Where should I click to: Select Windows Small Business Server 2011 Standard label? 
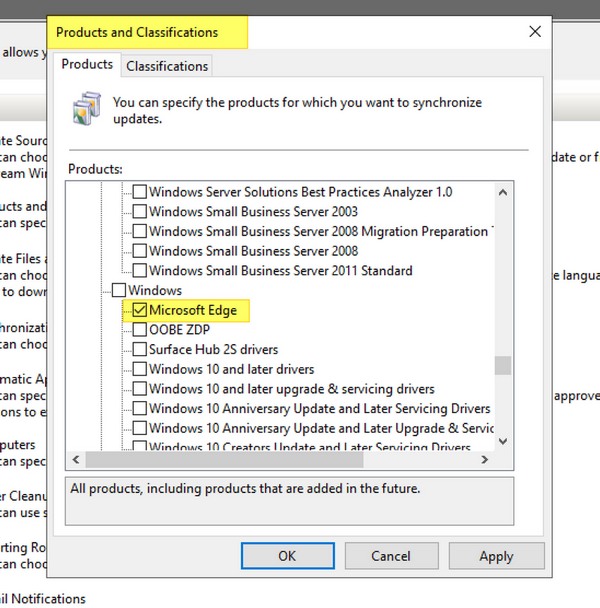[280, 270]
